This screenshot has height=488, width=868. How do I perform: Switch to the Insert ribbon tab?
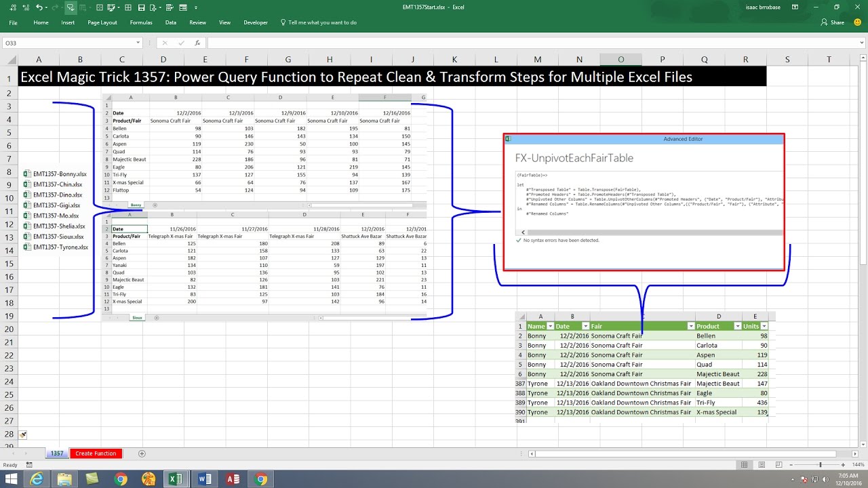pyautogui.click(x=68, y=22)
